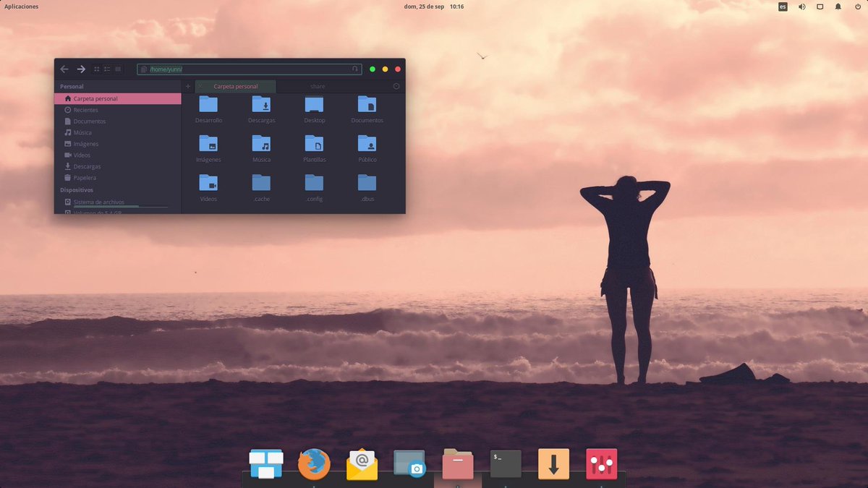Open the es keyboard layout indicator
The width and height of the screenshot is (868, 488).
coord(783,7)
